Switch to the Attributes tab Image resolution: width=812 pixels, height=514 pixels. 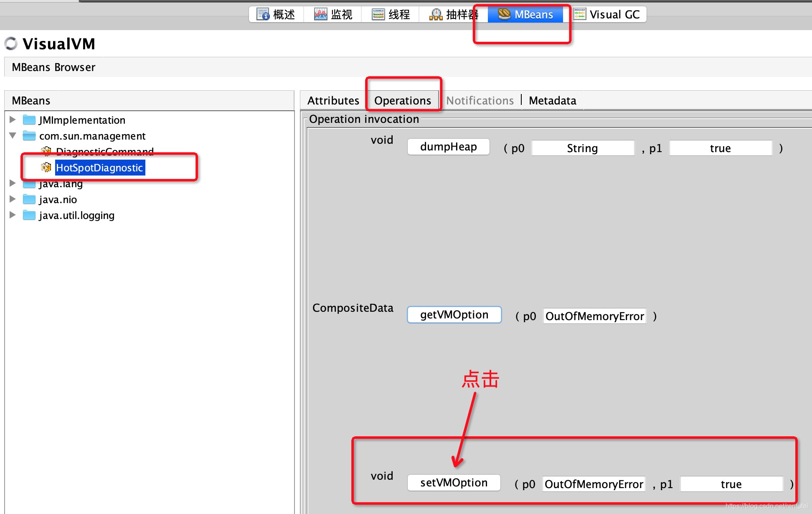coord(333,101)
